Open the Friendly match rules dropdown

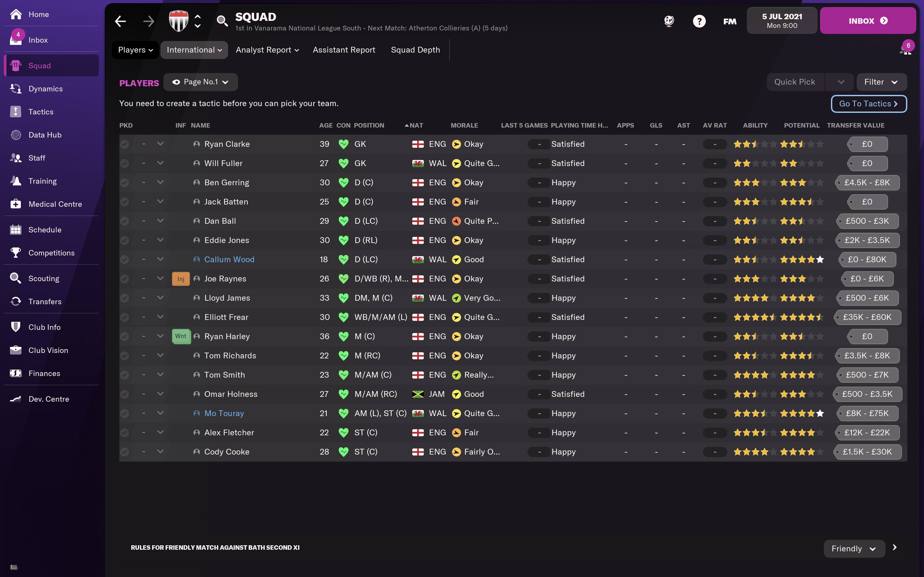pyautogui.click(x=854, y=549)
